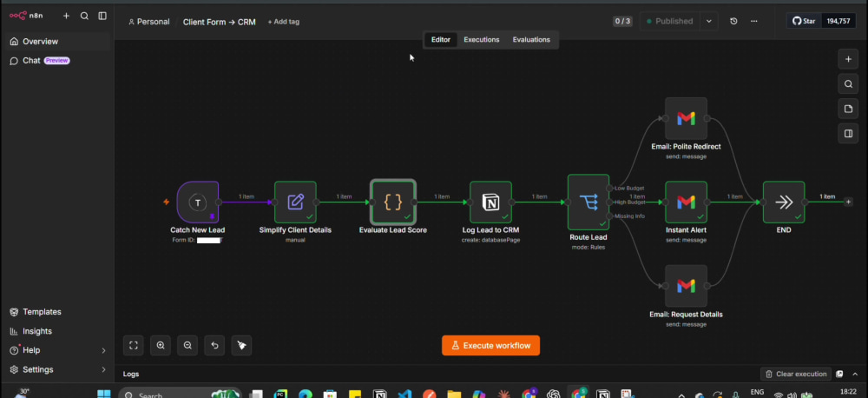Click the add node plus button on canvas right
This screenshot has height=398, width=868.
click(848, 59)
